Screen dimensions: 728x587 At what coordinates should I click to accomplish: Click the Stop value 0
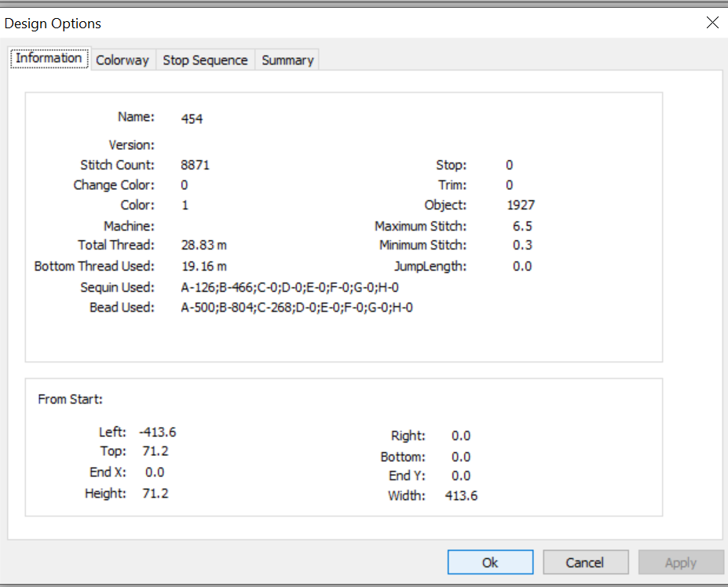pos(510,166)
